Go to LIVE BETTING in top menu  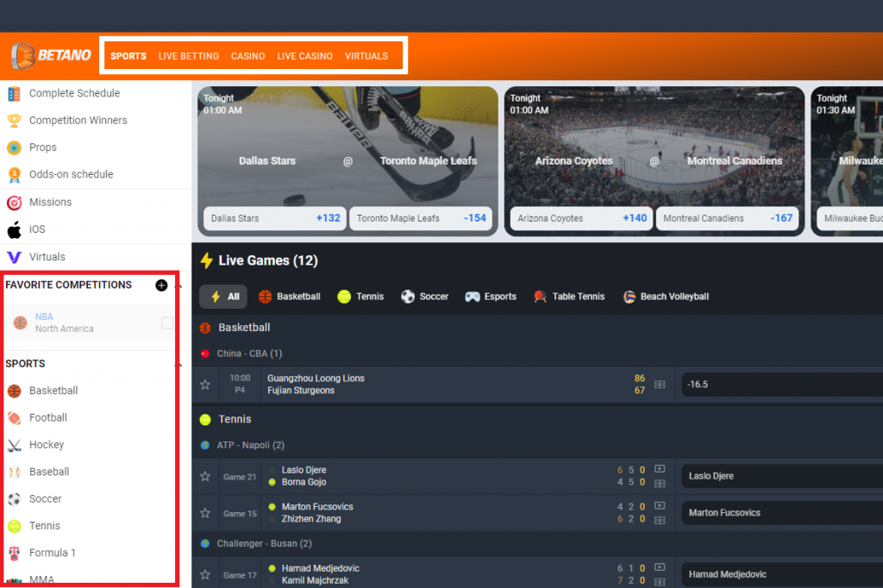pyautogui.click(x=189, y=56)
